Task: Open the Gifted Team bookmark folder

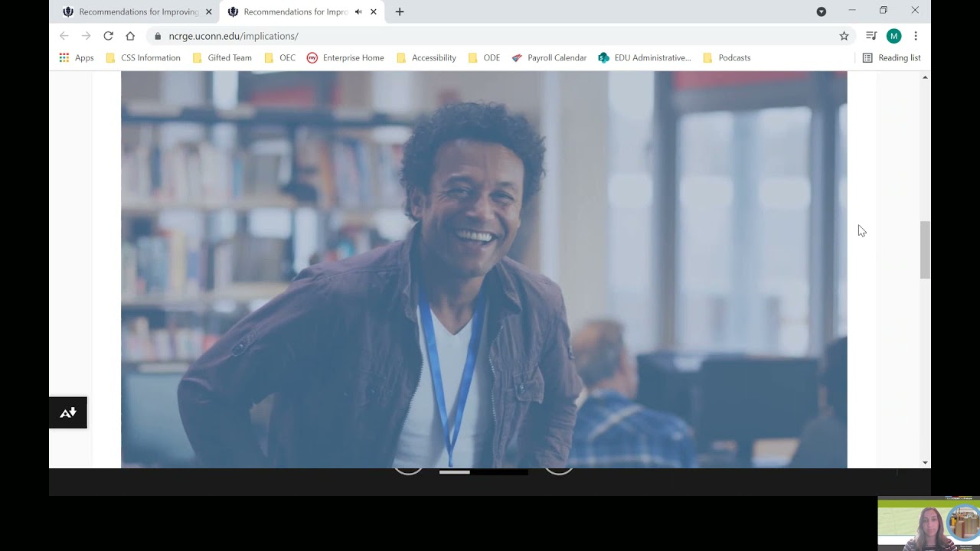Action: pyautogui.click(x=222, y=57)
